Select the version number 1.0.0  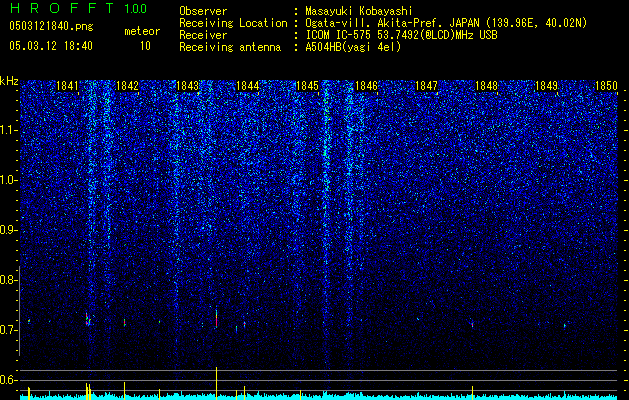point(136,8)
